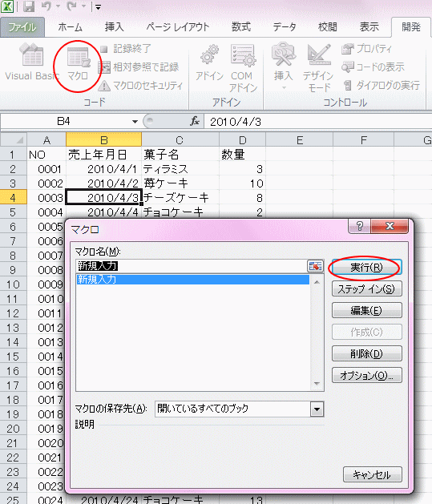Image resolution: width=432 pixels, height=504 pixels.
Task: Click the キャンセル button
Action: tap(372, 474)
